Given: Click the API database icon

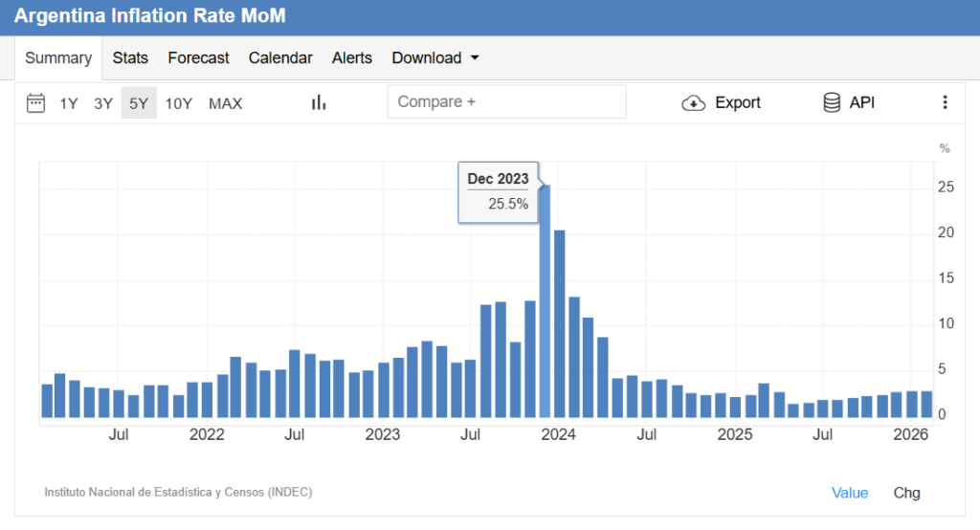Looking at the screenshot, I should pos(832,103).
